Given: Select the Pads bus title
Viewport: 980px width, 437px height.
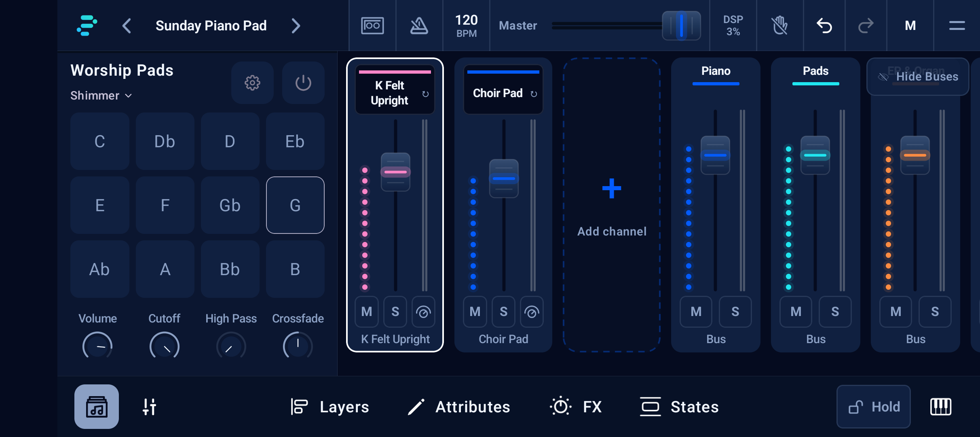Looking at the screenshot, I should point(815,71).
